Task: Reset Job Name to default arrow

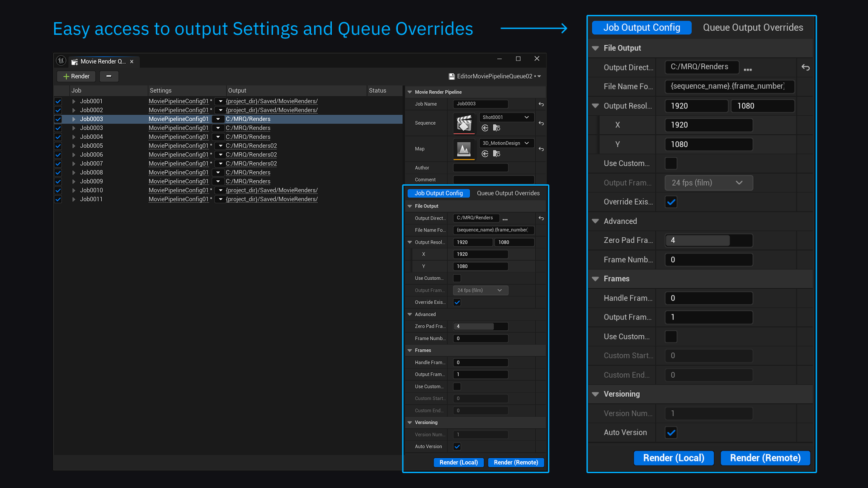Action: pyautogui.click(x=541, y=104)
